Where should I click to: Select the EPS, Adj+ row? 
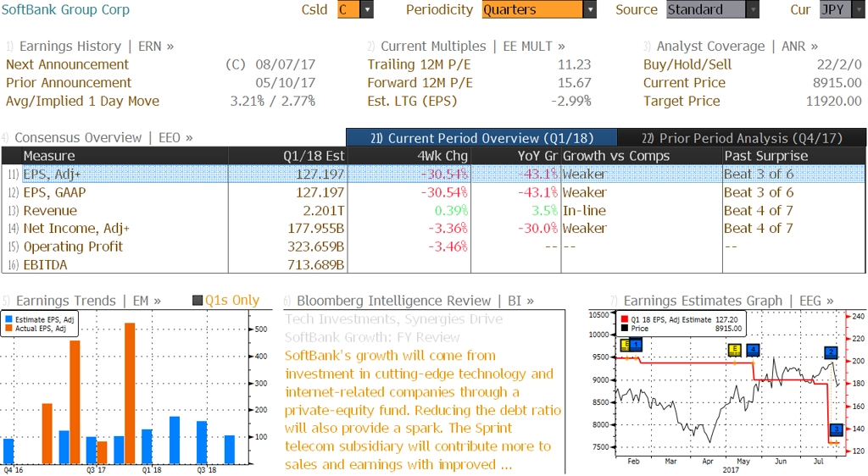pos(433,174)
